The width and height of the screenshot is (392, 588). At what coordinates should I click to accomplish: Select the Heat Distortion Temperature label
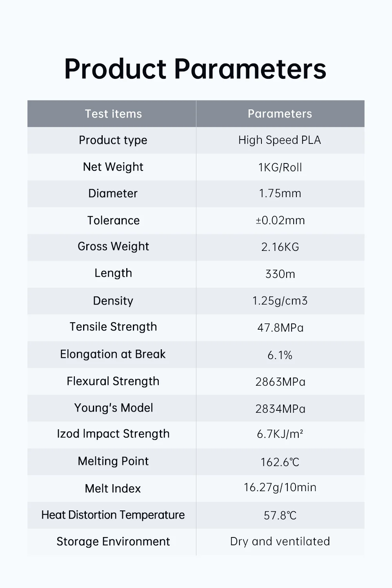pyautogui.click(x=113, y=515)
